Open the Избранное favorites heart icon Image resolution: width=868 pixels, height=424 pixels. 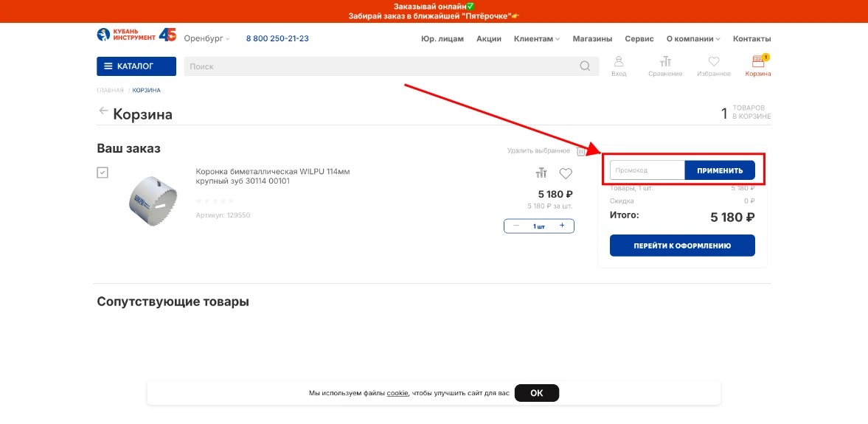coord(713,63)
